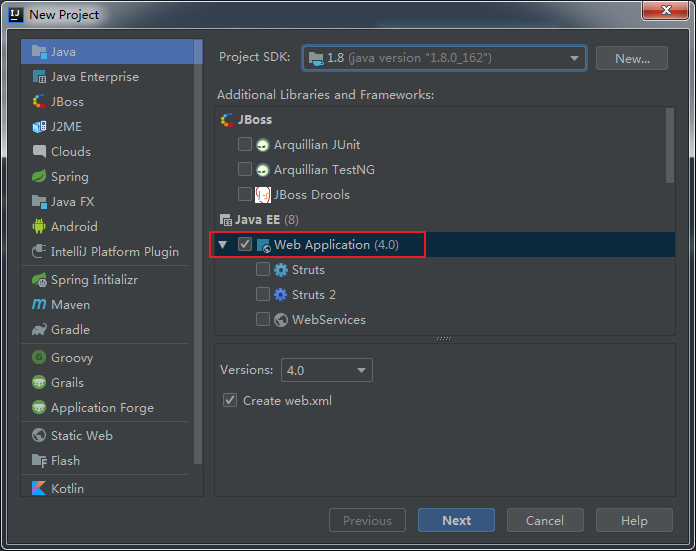Enable the Arquillian TestNG checkbox
This screenshot has height=551, width=696.
tap(245, 169)
